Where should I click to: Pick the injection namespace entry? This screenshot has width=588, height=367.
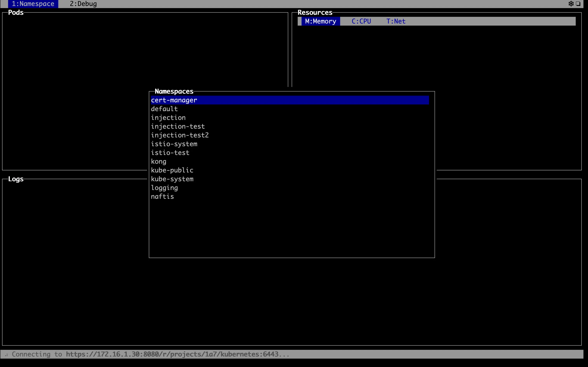[168, 118]
